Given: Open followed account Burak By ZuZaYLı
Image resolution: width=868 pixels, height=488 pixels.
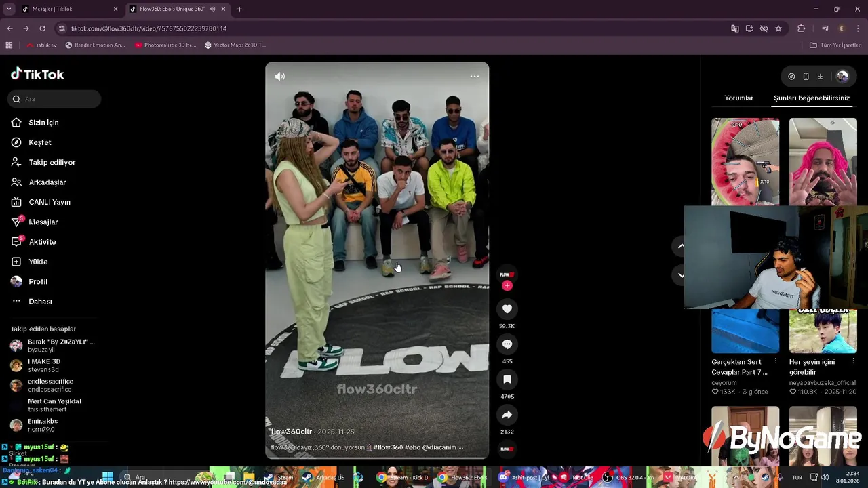Looking at the screenshot, I should click(54, 346).
